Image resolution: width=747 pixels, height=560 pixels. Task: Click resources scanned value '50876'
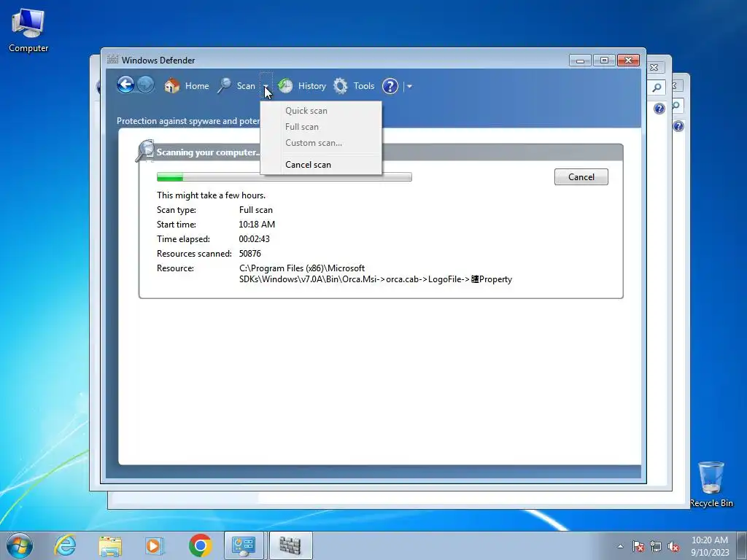[250, 254]
